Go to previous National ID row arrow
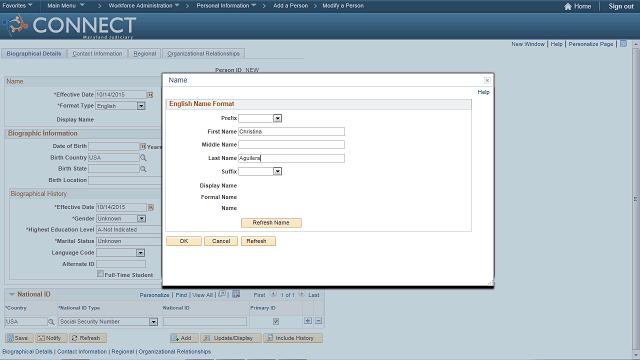This screenshot has height=360, width=640. pyautogui.click(x=273, y=294)
